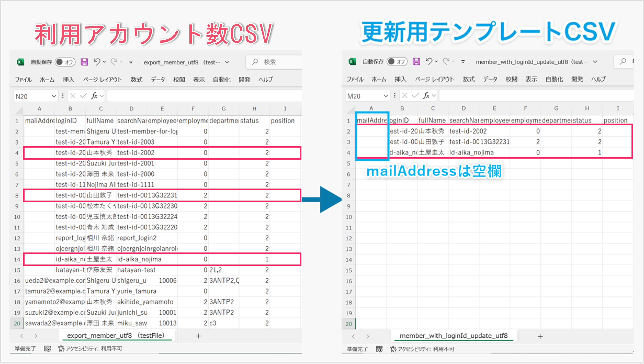This screenshot has height=364, width=644.
Task: Expand the undo history arrow in the right window
Action: coord(436,61)
